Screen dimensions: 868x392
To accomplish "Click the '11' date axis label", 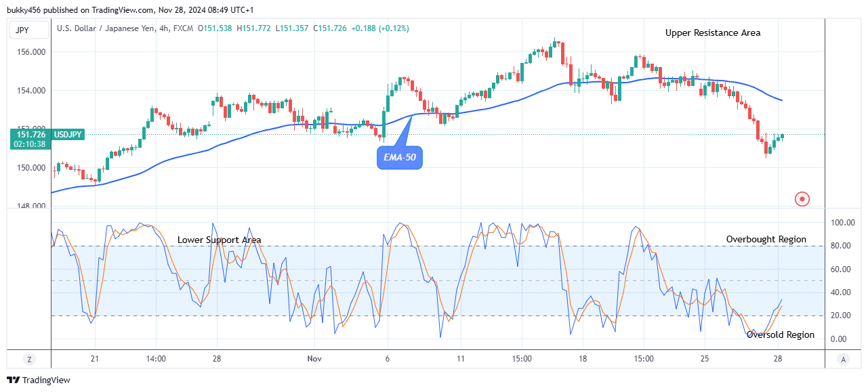I will click(x=461, y=359).
